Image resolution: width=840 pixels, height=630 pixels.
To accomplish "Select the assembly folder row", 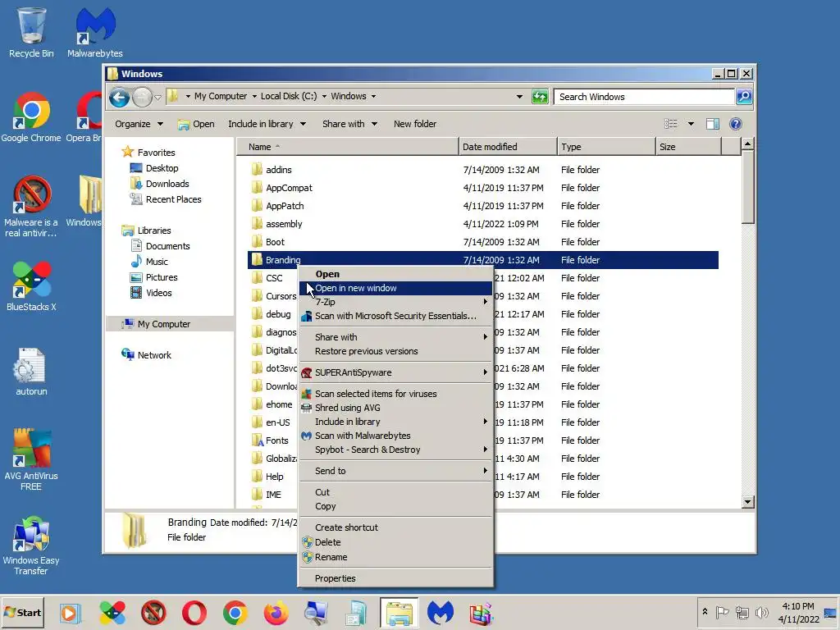I will 482,224.
